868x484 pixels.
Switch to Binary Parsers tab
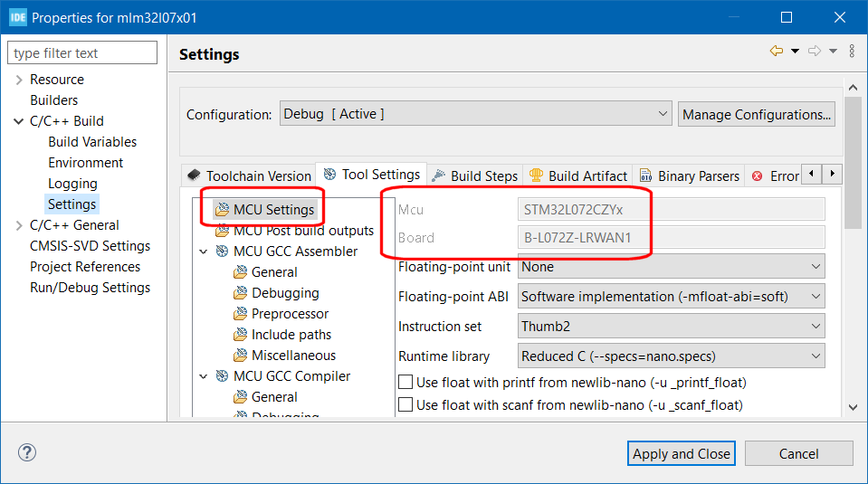coord(689,176)
